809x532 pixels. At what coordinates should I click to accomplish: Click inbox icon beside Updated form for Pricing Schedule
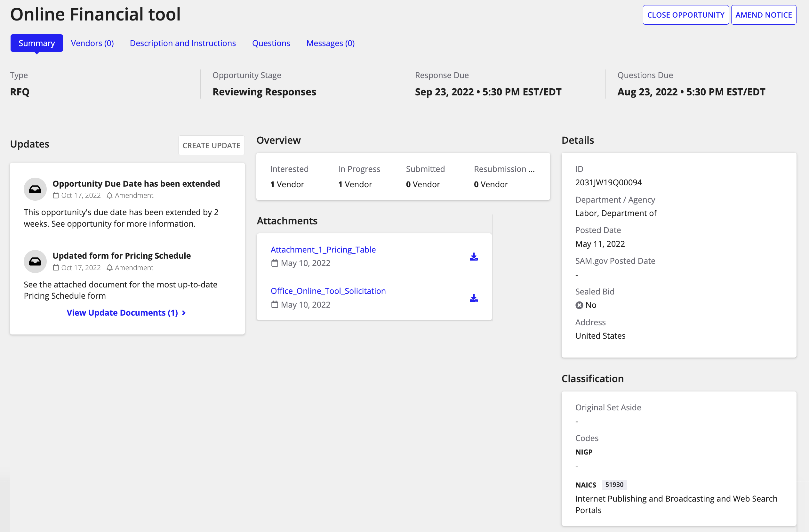35,262
